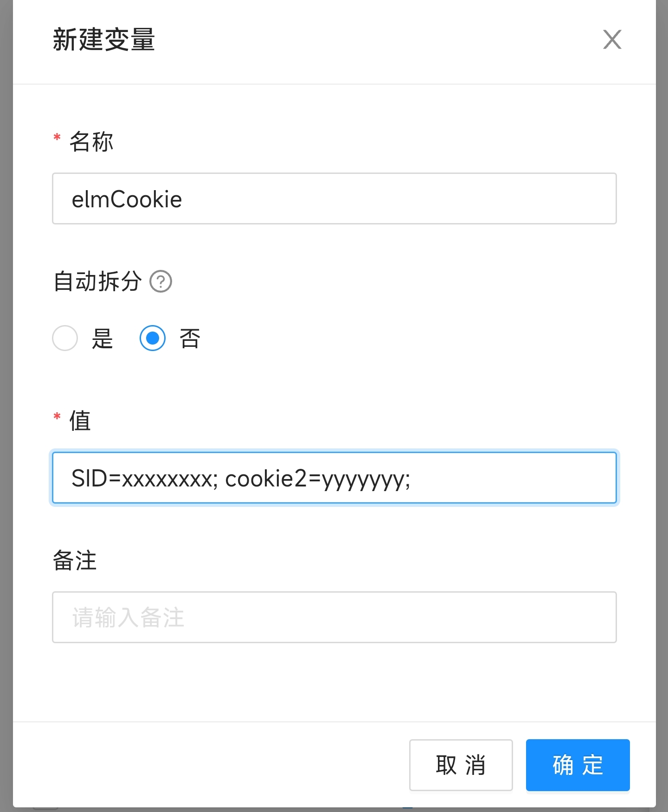The width and height of the screenshot is (668, 812).
Task: Confirm variable creation with 确定
Action: [x=578, y=766]
